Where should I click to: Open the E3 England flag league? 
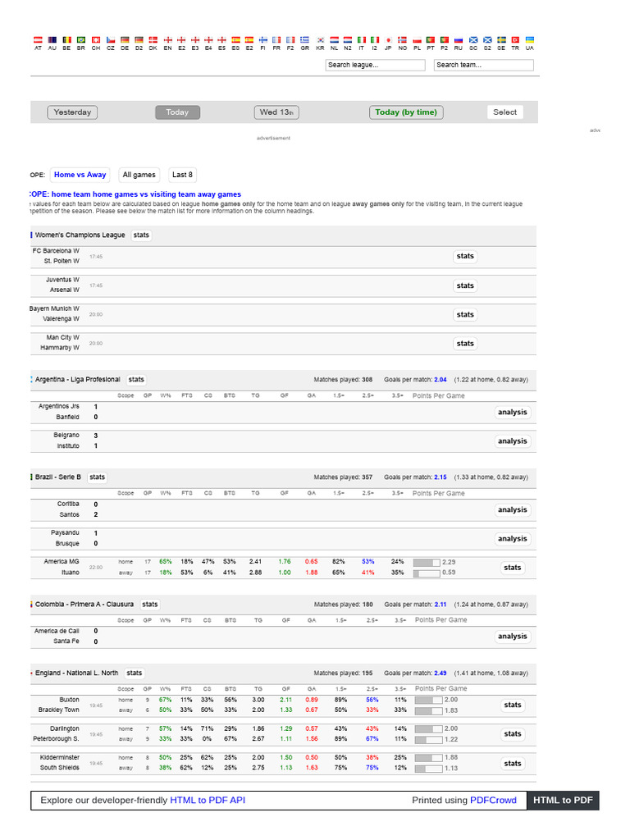195,40
